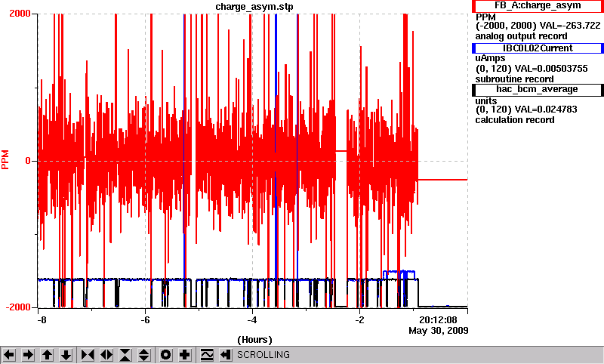The image size is (604, 364).
Task: Click the charge_asym.stp graph title
Action: [254, 7]
